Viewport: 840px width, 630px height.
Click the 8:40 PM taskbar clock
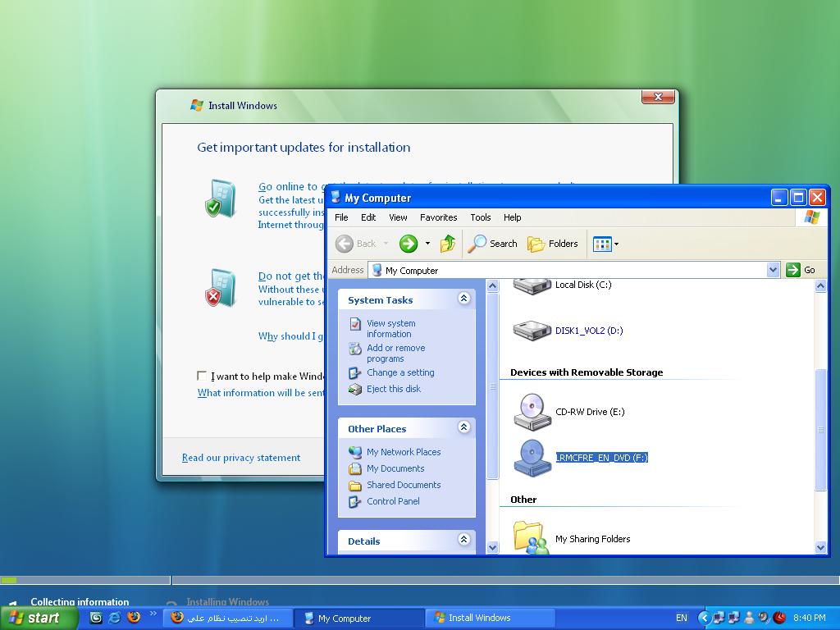click(x=810, y=619)
